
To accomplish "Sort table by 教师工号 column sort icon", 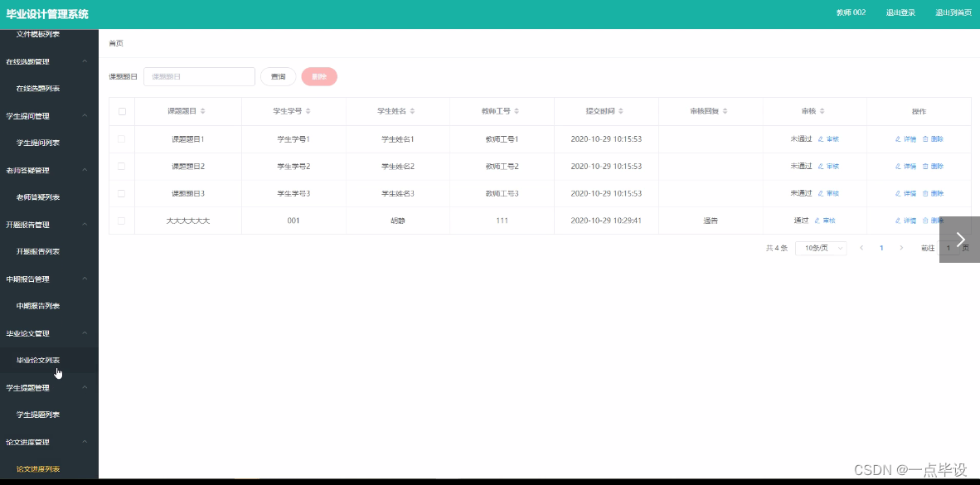I will [517, 111].
